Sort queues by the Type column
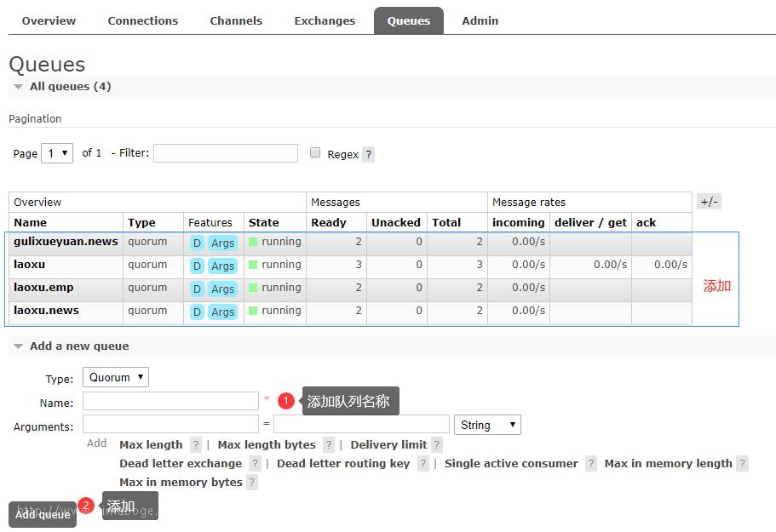776x532 pixels. click(141, 222)
